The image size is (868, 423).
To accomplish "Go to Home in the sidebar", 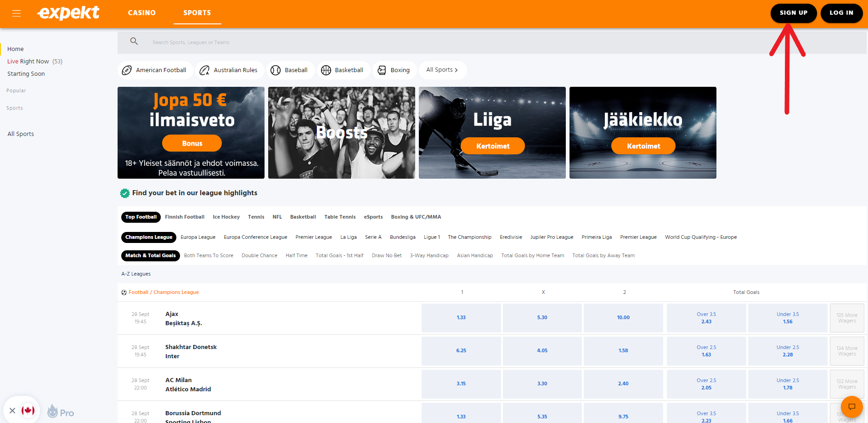I will (x=16, y=49).
